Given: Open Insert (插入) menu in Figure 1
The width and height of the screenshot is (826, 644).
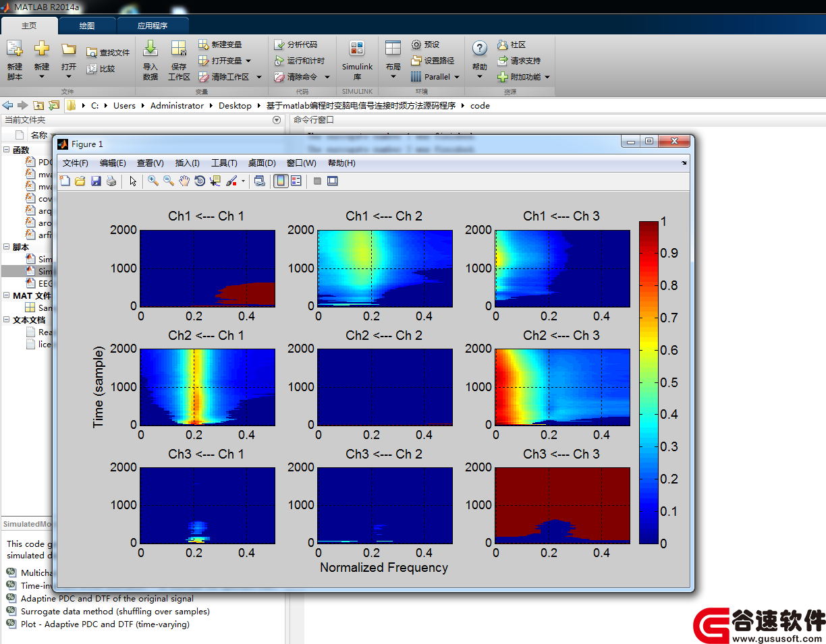Looking at the screenshot, I should coord(188,163).
